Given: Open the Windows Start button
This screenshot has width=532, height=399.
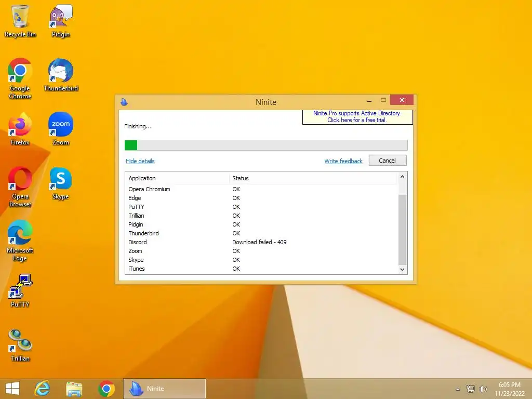Looking at the screenshot, I should (12, 389).
